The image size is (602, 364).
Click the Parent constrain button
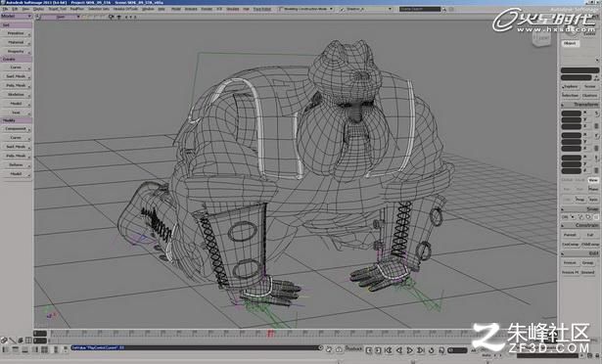[x=570, y=235]
